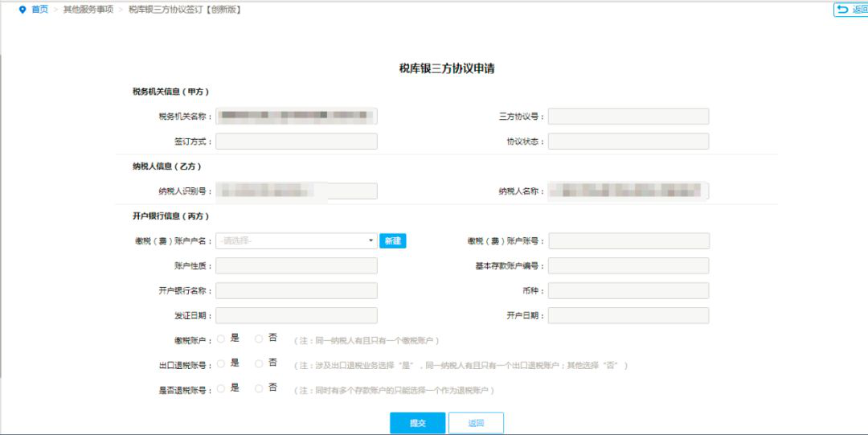Go to 首页 breadcrumb link
Viewport: 868px width, 435px height.
[x=39, y=10]
